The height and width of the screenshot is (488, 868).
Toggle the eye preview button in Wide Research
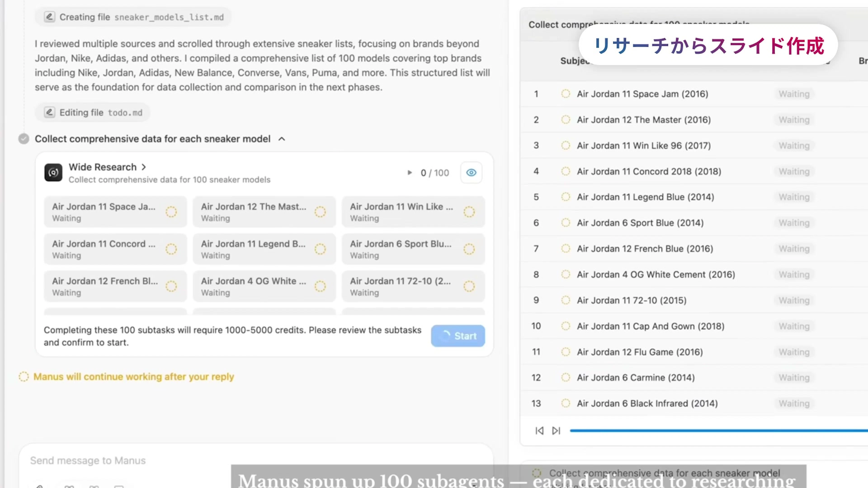[x=471, y=173]
